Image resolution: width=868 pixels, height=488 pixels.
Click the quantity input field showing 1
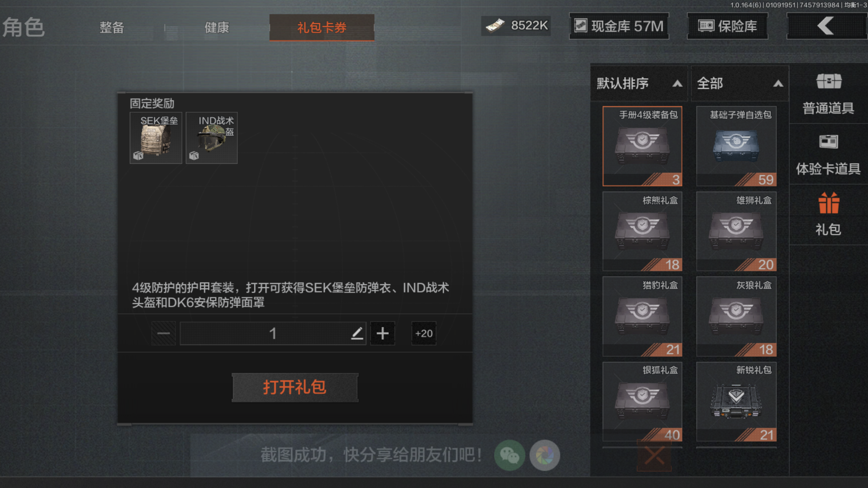point(273,333)
